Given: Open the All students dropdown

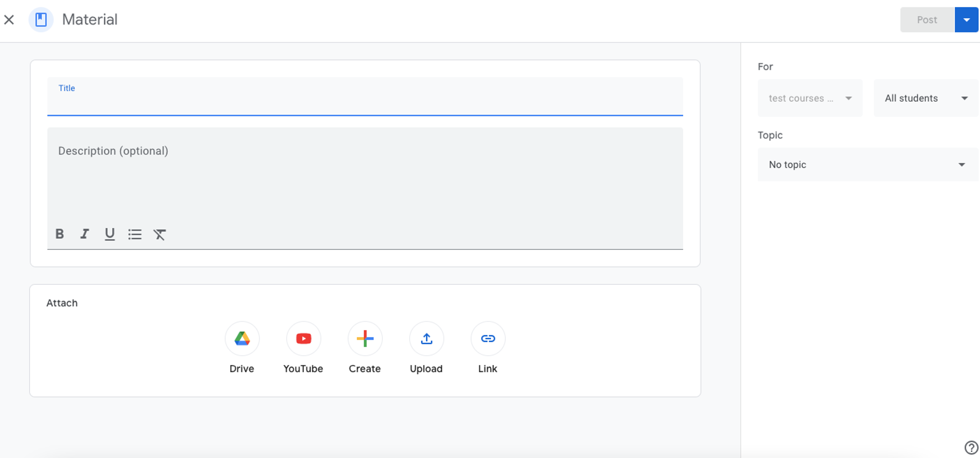Looking at the screenshot, I should pos(926,98).
